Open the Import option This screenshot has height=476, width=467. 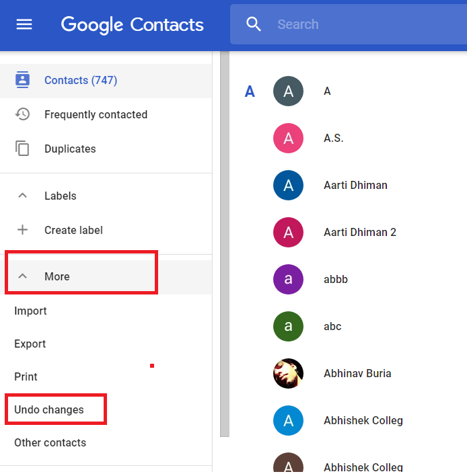(x=30, y=311)
